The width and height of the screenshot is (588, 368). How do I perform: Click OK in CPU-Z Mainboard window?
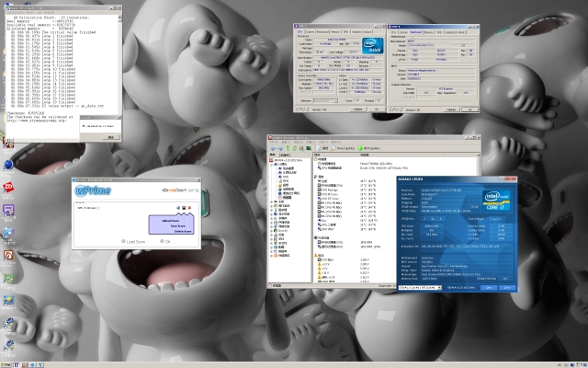[469, 109]
